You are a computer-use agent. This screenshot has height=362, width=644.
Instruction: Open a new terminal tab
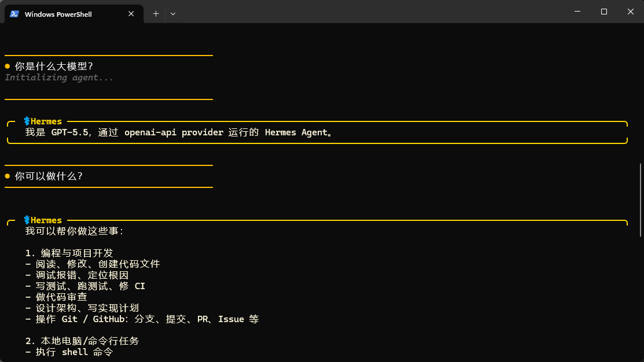coord(156,14)
